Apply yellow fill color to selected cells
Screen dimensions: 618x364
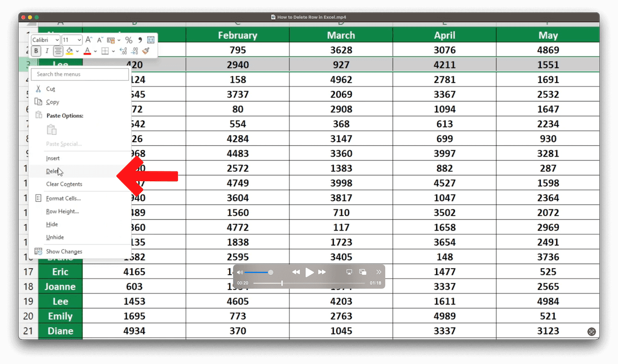point(70,51)
